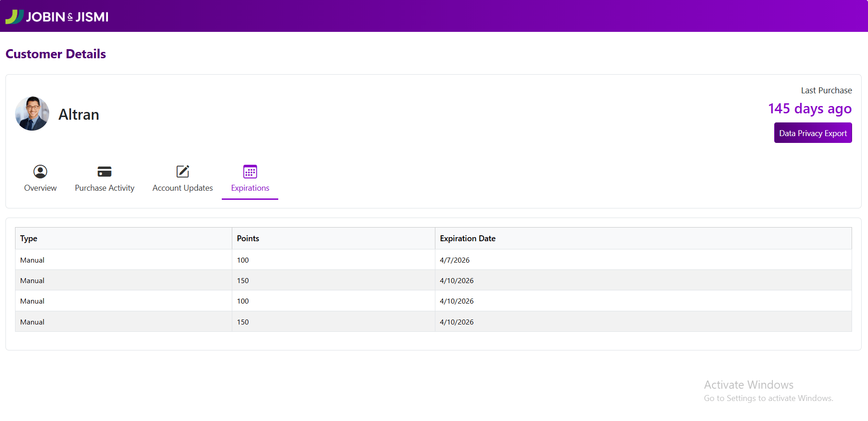Screen dimensions: 868x421
Task: Click the Type column header
Action: 29,238
